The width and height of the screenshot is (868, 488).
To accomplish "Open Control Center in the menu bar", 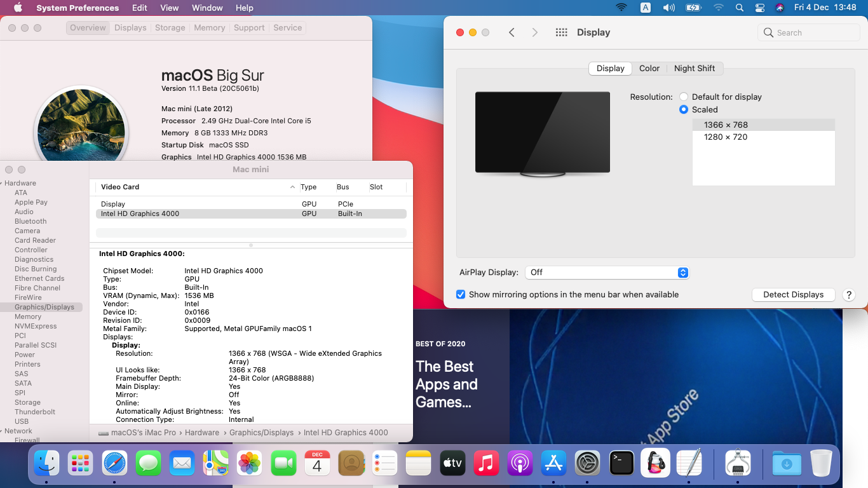I will (760, 8).
